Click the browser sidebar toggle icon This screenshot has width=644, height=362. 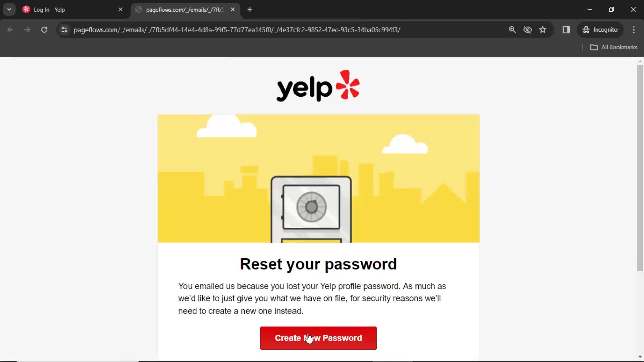click(x=566, y=29)
